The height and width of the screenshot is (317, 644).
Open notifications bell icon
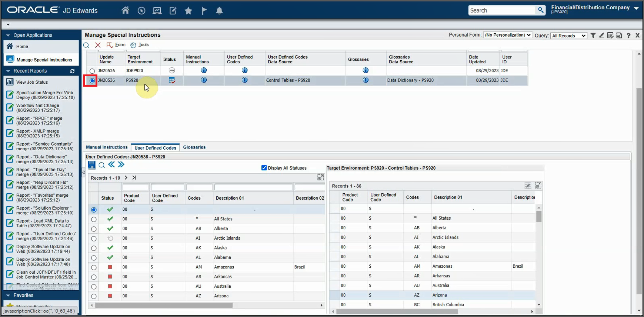220,11
